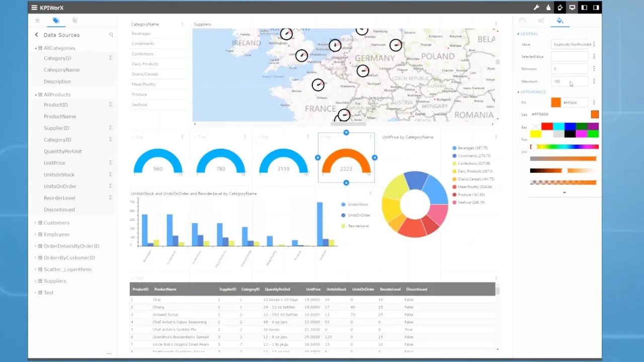Select the paint brush tool in title bar
The width and height of the screenshot is (644, 362).
(x=548, y=8)
